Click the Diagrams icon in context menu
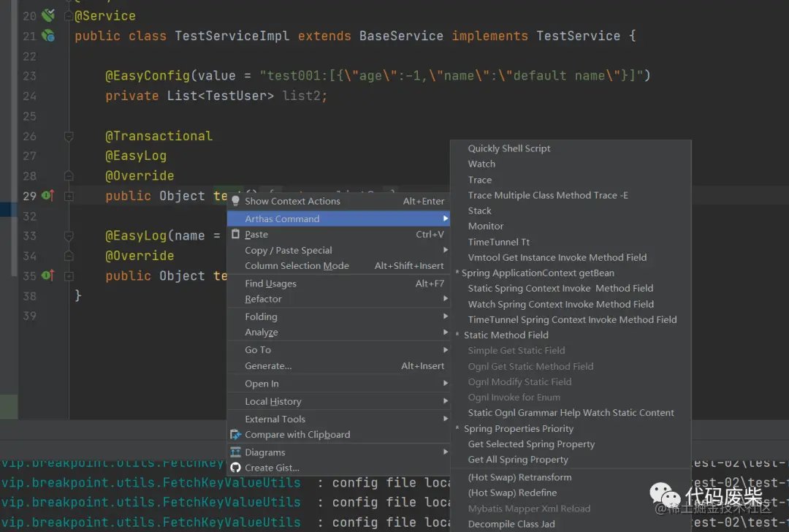This screenshot has width=789, height=532. [x=235, y=452]
